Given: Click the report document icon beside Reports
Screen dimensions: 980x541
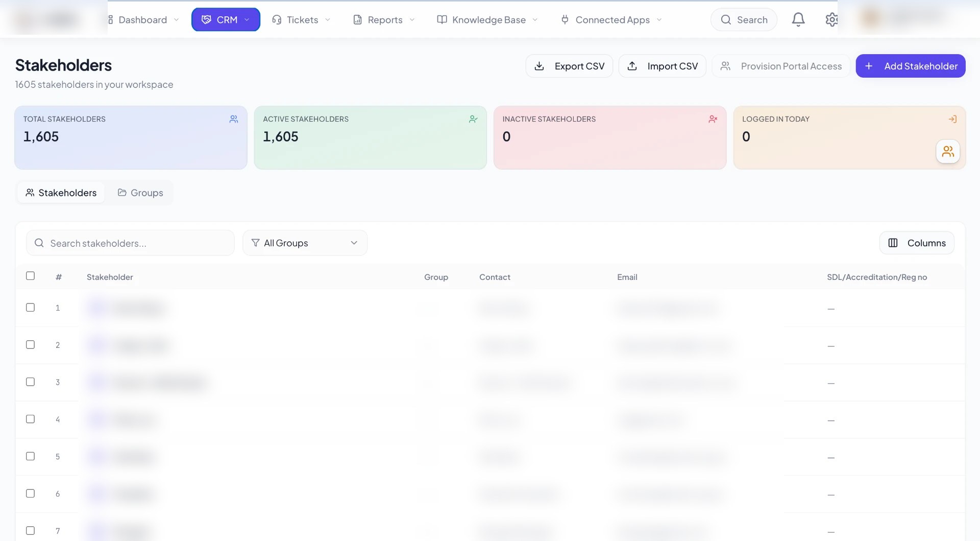Looking at the screenshot, I should click(358, 19).
